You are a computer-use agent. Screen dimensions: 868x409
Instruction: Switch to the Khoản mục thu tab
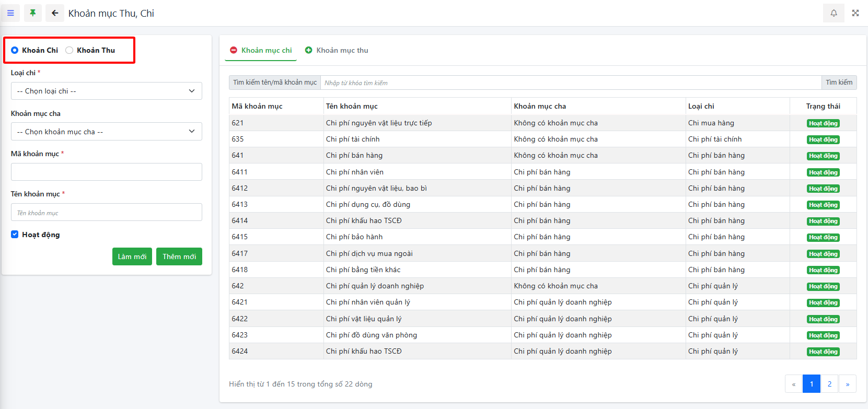pyautogui.click(x=342, y=50)
